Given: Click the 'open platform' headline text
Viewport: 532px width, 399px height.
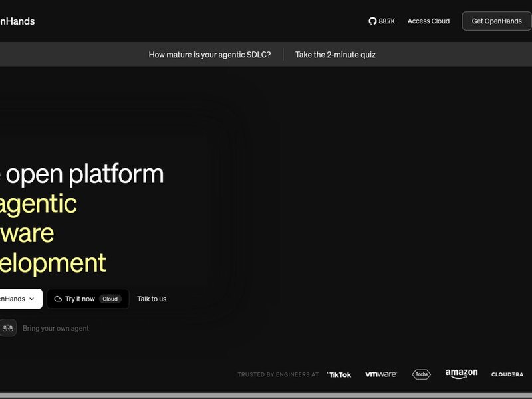Looking at the screenshot, I should click(85, 174).
